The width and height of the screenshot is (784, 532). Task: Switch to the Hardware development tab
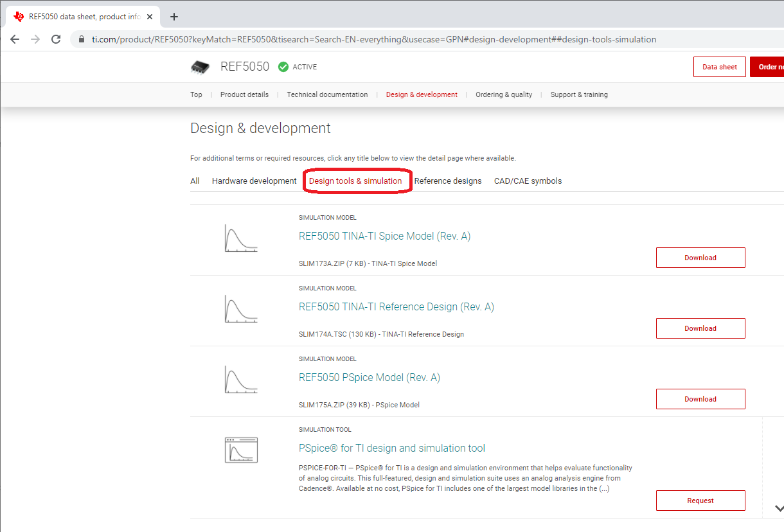[254, 181]
